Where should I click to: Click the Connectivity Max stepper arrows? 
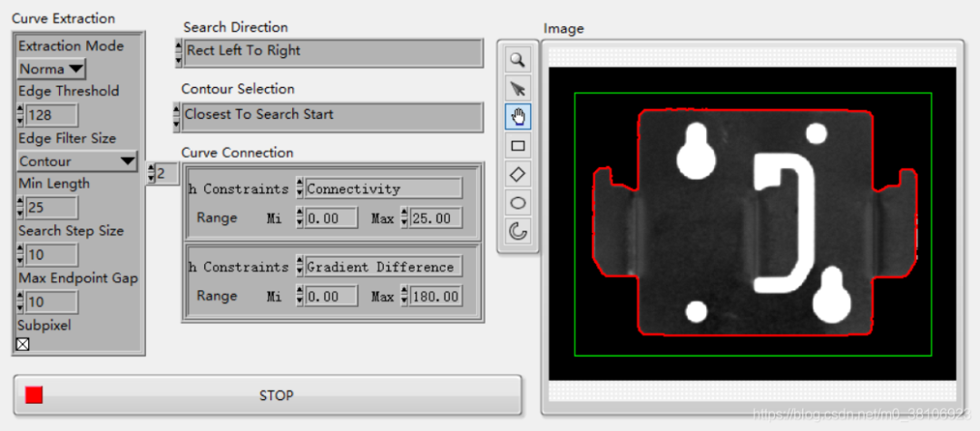[x=404, y=218]
